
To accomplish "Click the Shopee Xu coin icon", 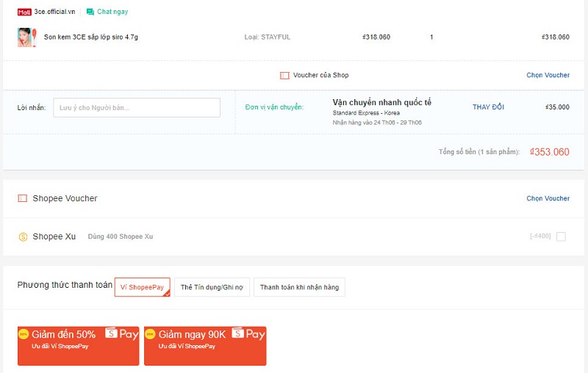I will tap(23, 236).
